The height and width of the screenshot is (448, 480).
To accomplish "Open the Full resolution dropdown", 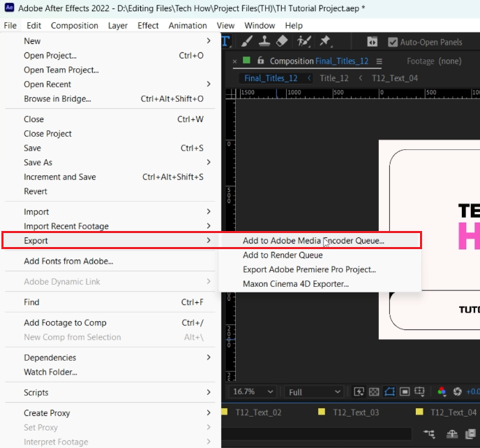I will pyautogui.click(x=315, y=392).
